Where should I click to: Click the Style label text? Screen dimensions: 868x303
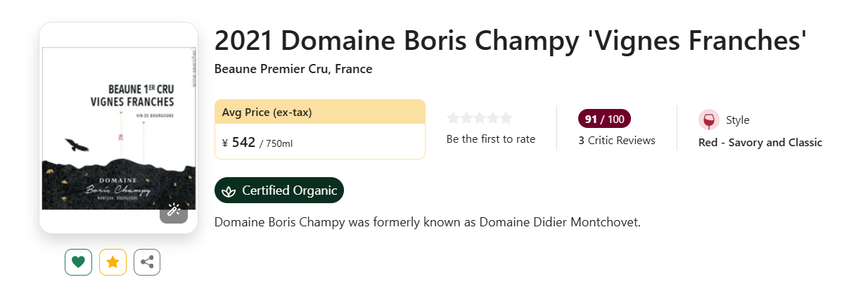point(737,120)
